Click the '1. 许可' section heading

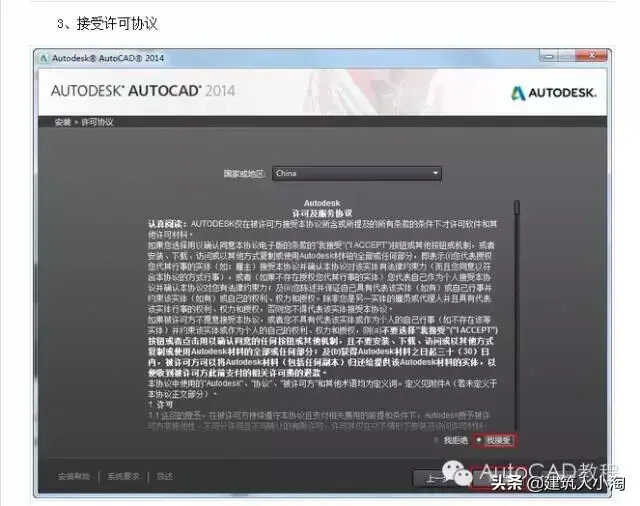pos(160,405)
